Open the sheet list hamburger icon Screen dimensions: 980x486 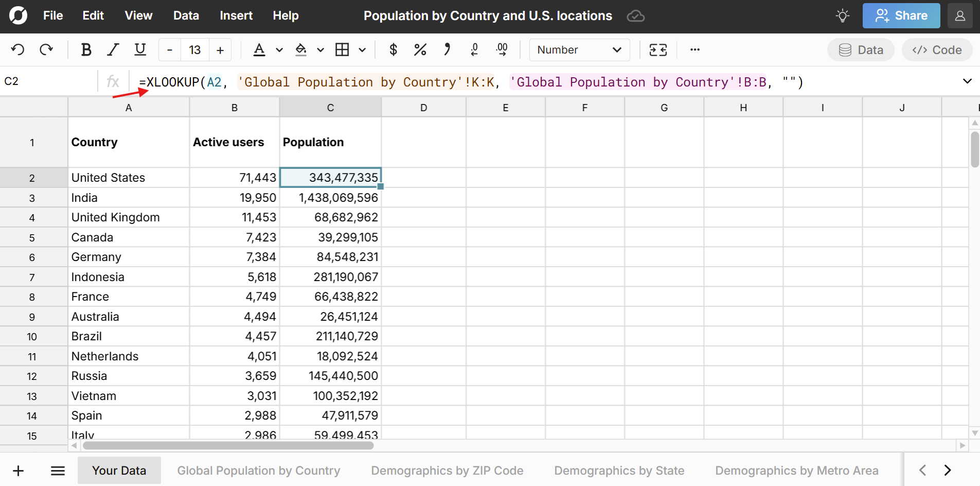(x=58, y=471)
